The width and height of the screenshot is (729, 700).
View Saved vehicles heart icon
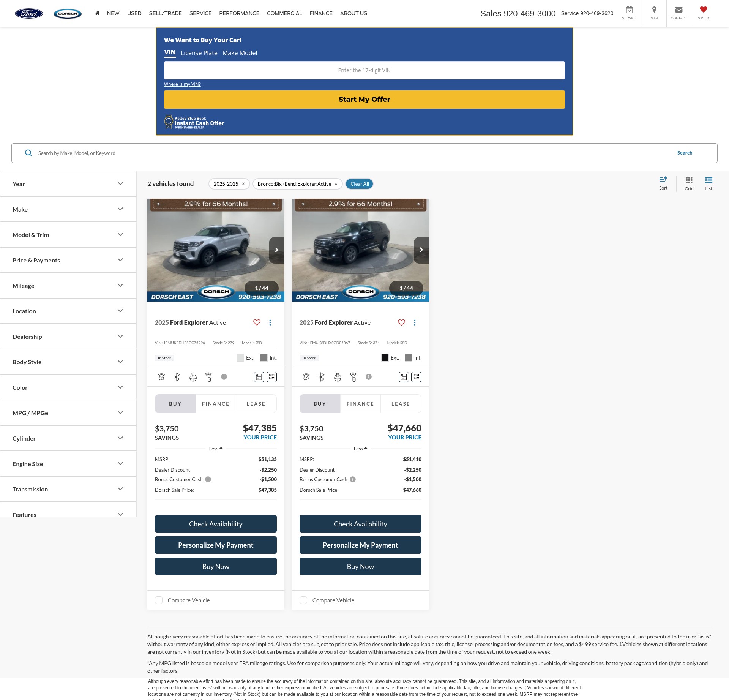(703, 13)
